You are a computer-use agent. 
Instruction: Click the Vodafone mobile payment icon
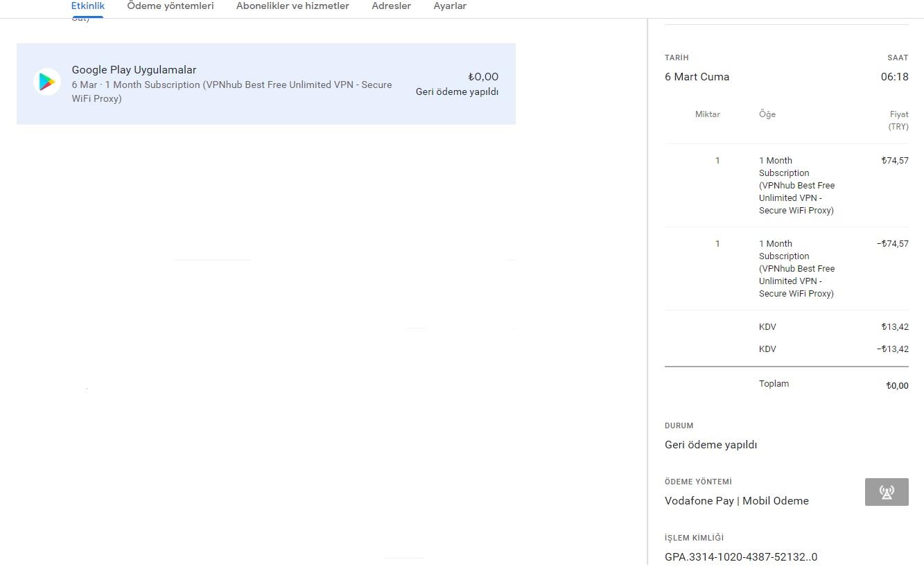(x=887, y=492)
